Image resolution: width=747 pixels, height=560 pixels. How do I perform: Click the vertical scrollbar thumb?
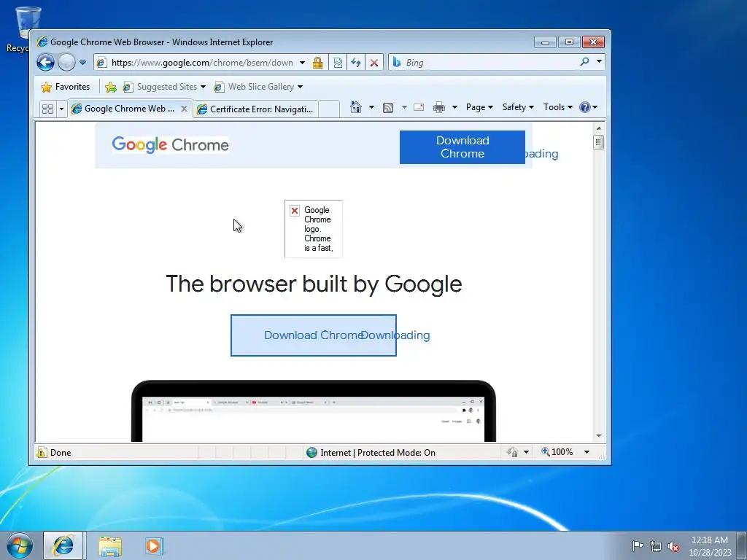pyautogui.click(x=599, y=142)
